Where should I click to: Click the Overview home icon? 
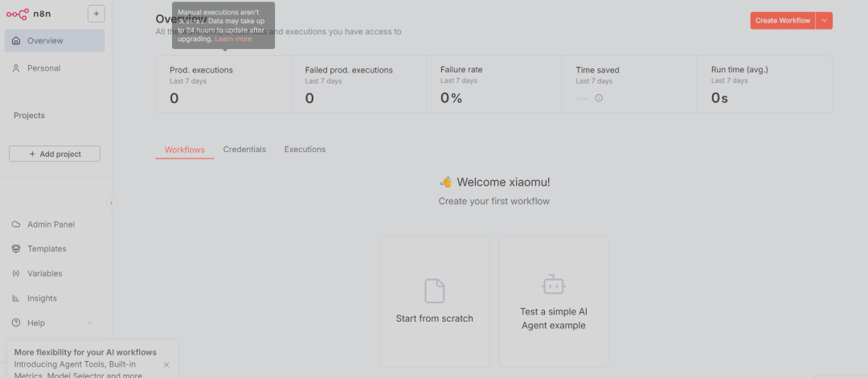tap(16, 40)
